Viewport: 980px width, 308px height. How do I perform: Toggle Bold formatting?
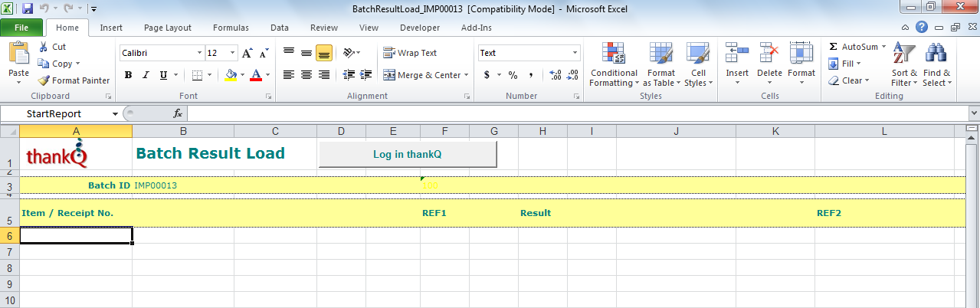click(129, 75)
